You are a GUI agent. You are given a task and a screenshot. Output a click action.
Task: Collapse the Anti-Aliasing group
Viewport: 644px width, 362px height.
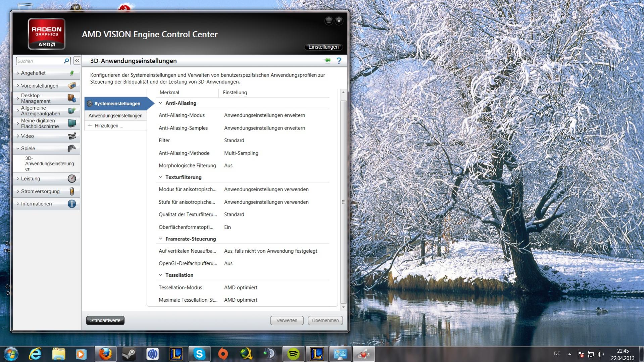160,103
